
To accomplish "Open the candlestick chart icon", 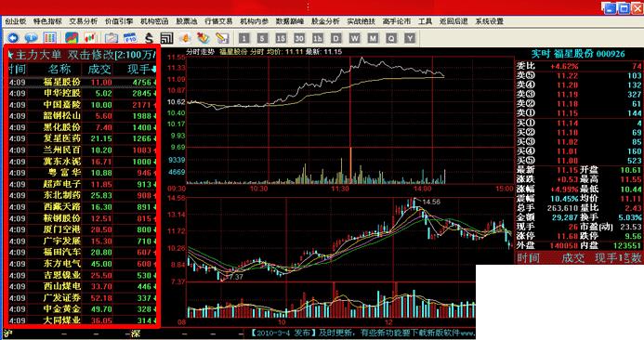I will coord(90,38).
